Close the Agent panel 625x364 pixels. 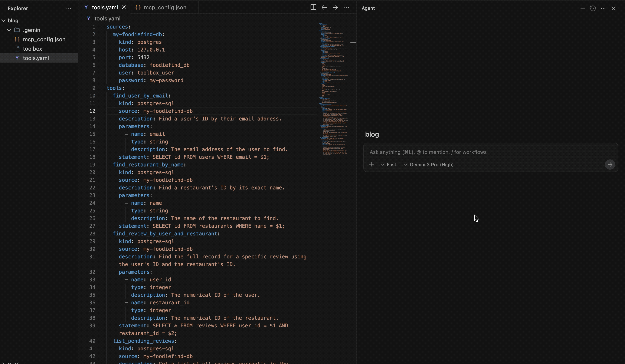[613, 8]
